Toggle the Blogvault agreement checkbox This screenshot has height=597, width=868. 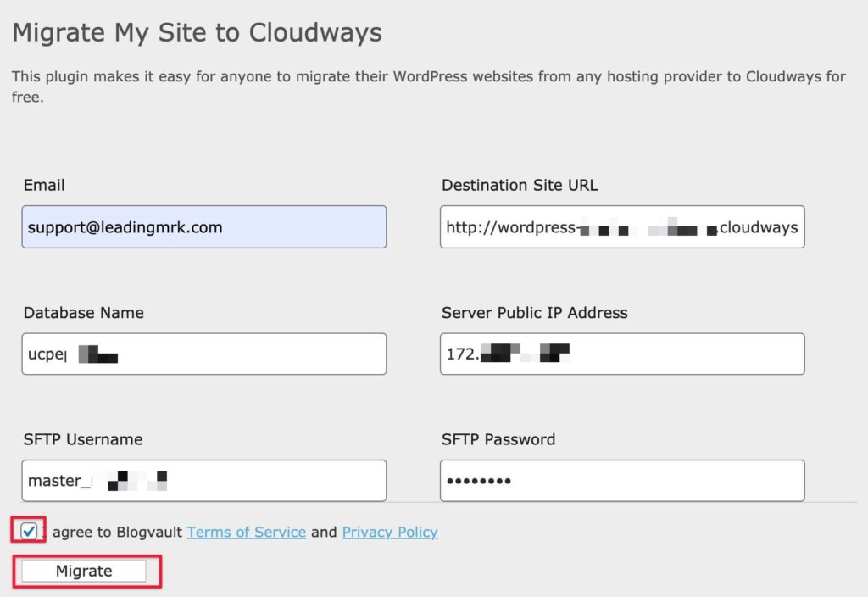click(x=29, y=532)
